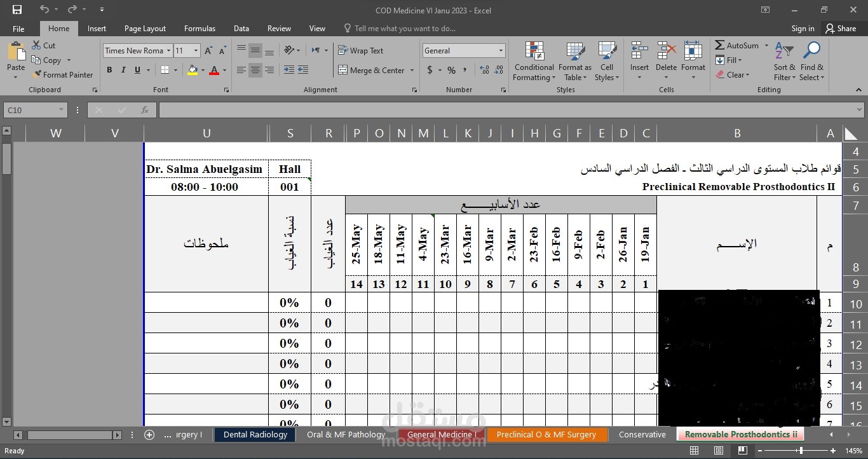Image resolution: width=868 pixels, height=459 pixels.
Task: Open the Name Box dropdown arrow
Action: 61,110
